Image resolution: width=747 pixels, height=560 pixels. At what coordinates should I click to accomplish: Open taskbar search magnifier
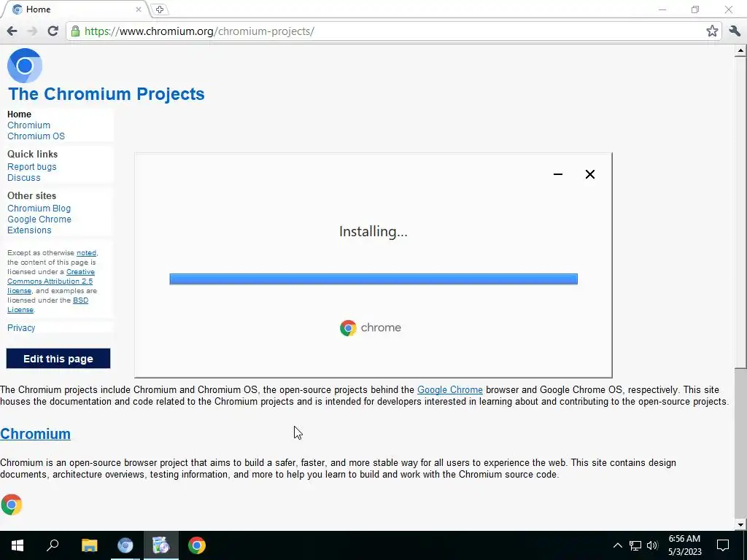[x=53, y=545]
